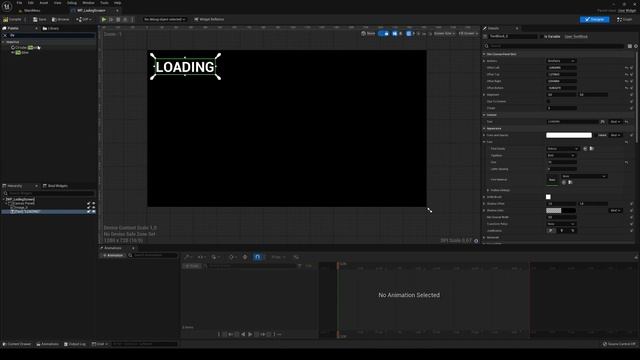This screenshot has width=640, height=360.
Task: Switch to the WP_LoadingScreen tab
Action: coord(91,11)
